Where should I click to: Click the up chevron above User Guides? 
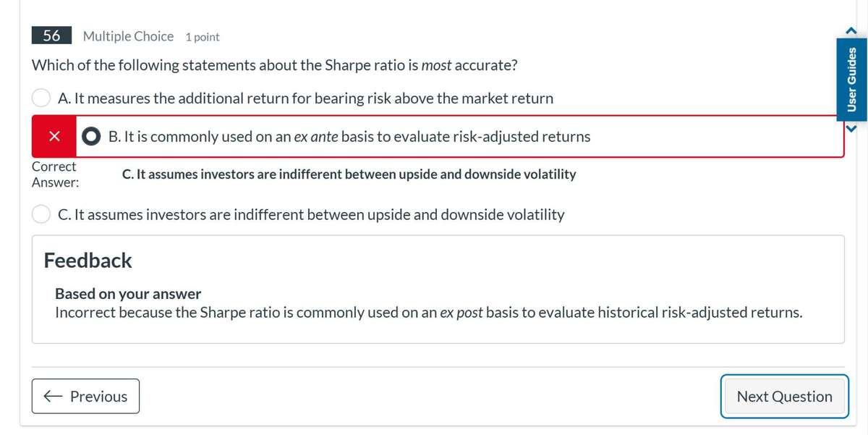coord(851,29)
